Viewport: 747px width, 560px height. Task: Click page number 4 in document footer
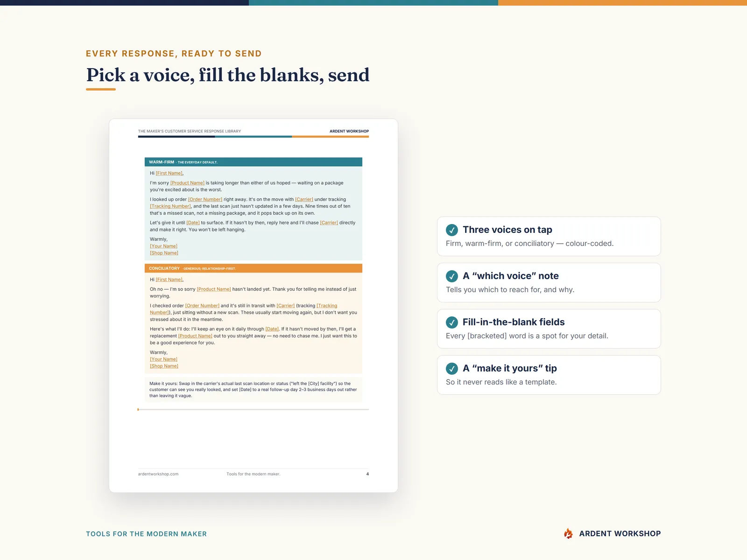367,474
